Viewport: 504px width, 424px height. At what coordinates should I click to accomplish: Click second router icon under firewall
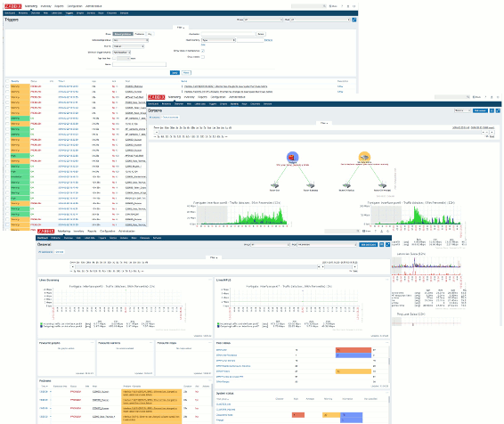(x=310, y=185)
